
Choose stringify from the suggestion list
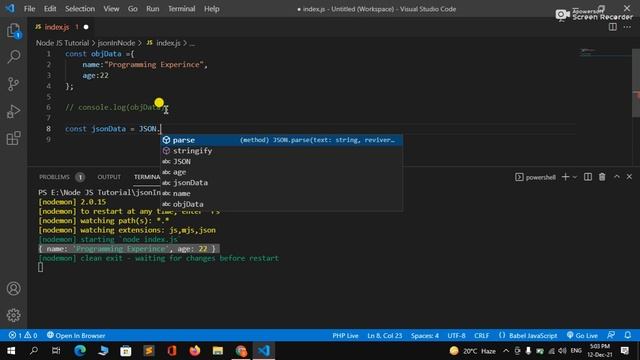pos(281,151)
